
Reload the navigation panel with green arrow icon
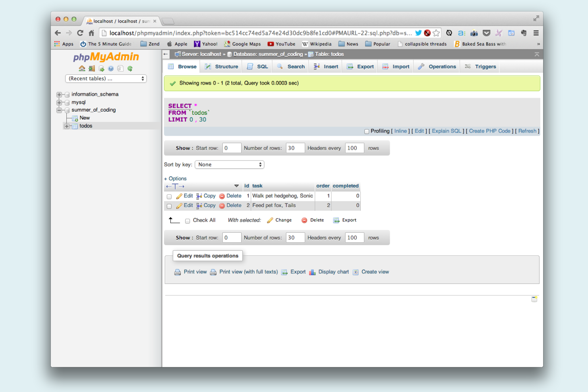130,68
